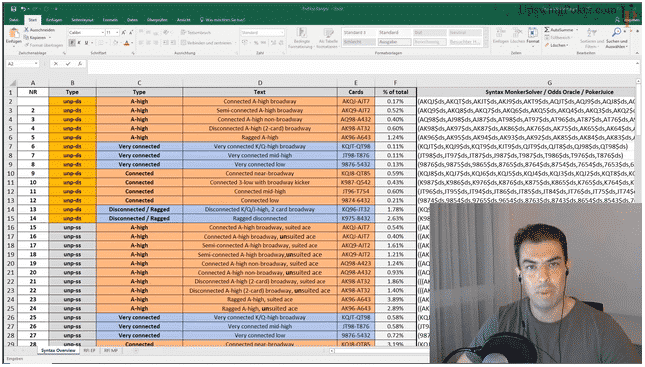The image size is (645, 367).
Task: Open the Standard number format dropdown
Action: 262,33
